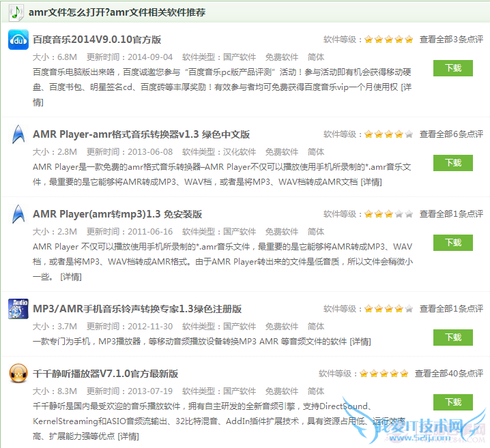Click the music note icon in header
Image resolution: width=490 pixels, height=448 pixels.
click(x=16, y=12)
